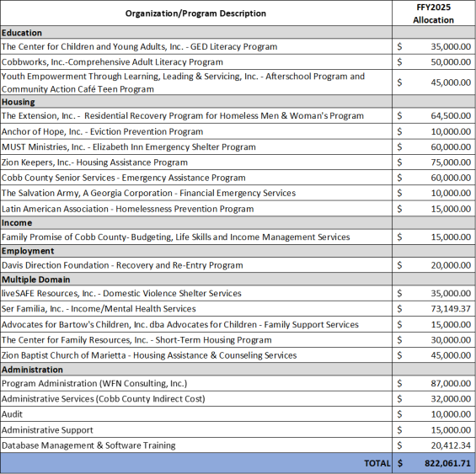
Task: Click the 75,000.00 allocation value
Action: click(x=451, y=162)
